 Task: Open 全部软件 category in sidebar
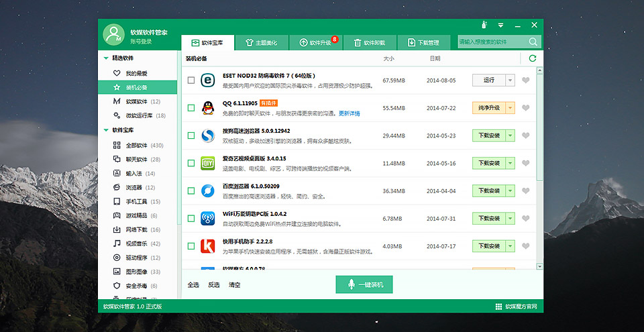pyautogui.click(x=137, y=146)
